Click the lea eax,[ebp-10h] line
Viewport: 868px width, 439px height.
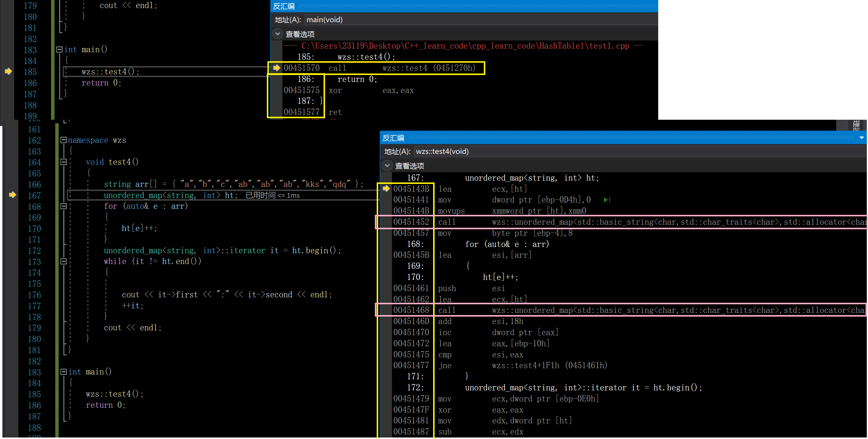click(472, 344)
